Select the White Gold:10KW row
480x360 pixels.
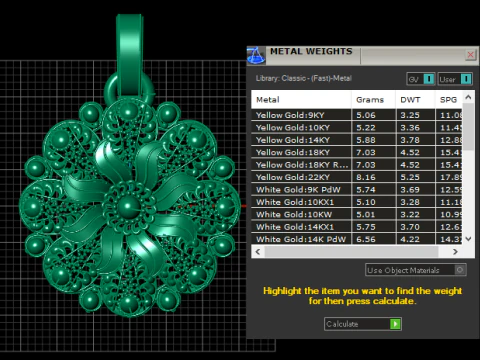click(357, 214)
